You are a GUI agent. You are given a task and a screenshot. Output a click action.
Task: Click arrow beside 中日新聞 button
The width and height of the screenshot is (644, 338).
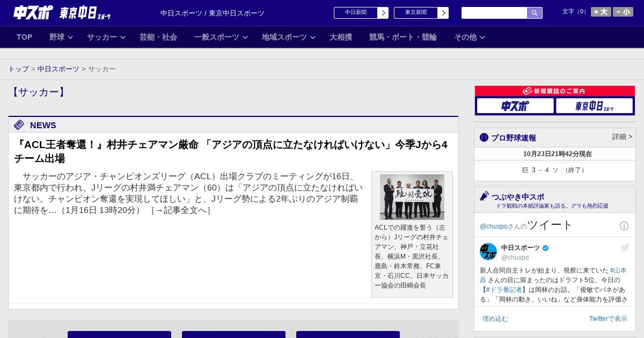point(383,13)
